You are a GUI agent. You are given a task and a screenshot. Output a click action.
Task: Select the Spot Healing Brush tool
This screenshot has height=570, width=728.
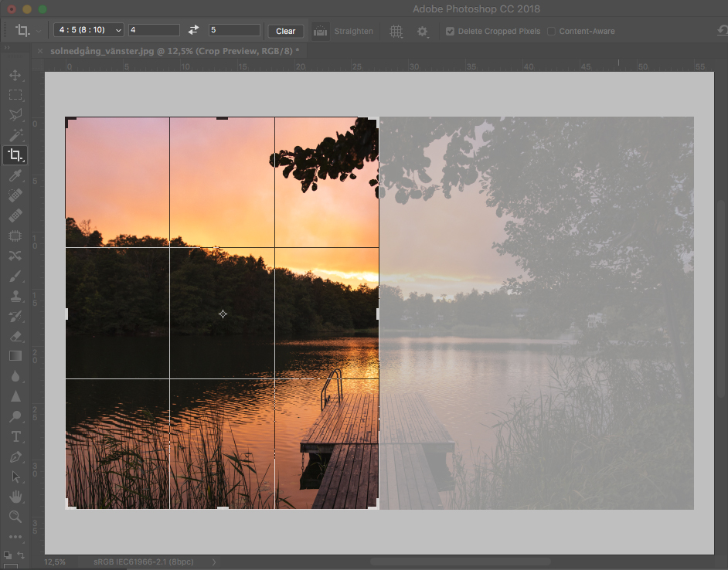point(15,195)
